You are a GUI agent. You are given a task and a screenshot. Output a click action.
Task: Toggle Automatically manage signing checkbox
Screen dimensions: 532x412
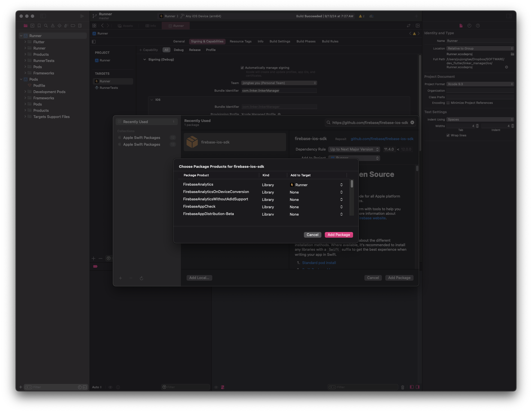[242, 68]
